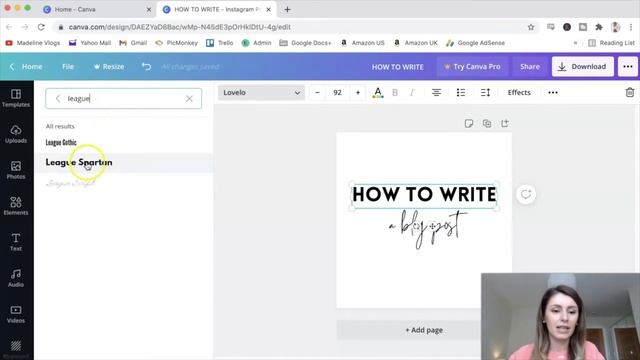This screenshot has height=360, width=640.
Task: Click the Share button
Action: (530, 67)
